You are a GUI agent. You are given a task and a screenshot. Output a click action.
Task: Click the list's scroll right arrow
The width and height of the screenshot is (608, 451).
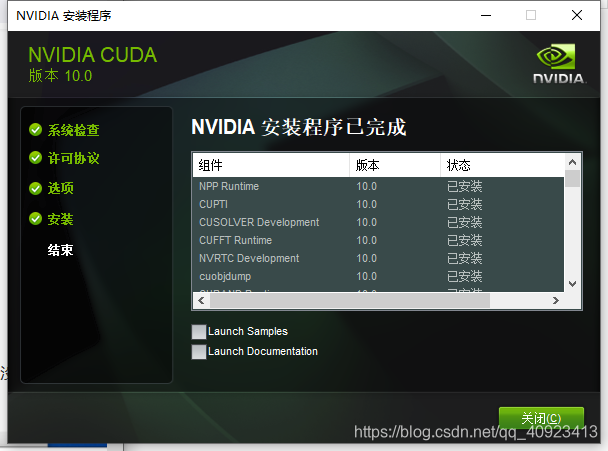tap(556, 301)
